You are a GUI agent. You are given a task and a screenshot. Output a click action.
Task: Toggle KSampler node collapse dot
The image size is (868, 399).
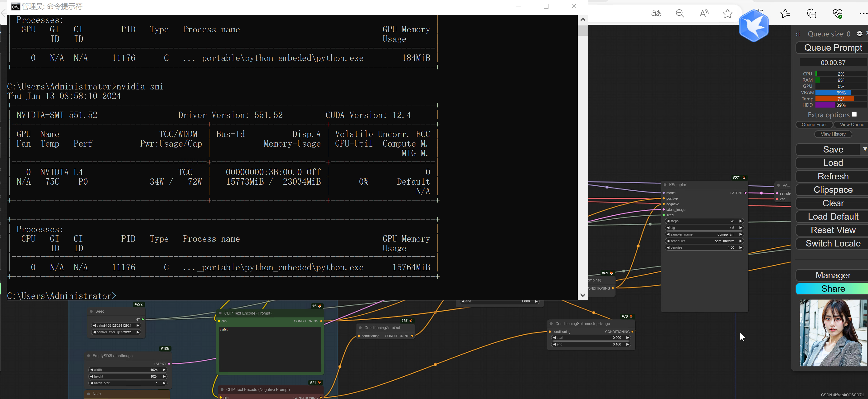pos(665,185)
